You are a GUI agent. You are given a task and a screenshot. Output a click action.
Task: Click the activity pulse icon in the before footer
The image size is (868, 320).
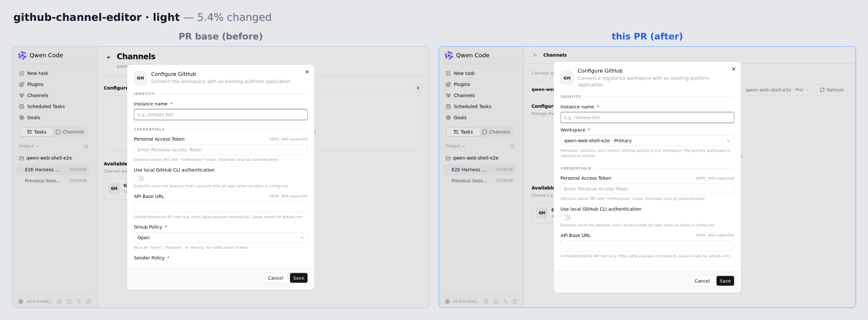(79, 301)
